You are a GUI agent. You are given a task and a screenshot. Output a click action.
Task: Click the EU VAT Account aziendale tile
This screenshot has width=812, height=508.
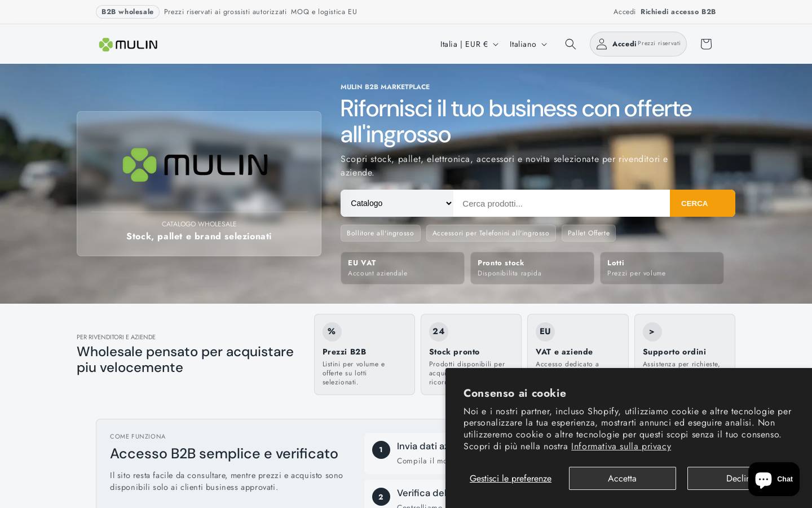point(403,268)
